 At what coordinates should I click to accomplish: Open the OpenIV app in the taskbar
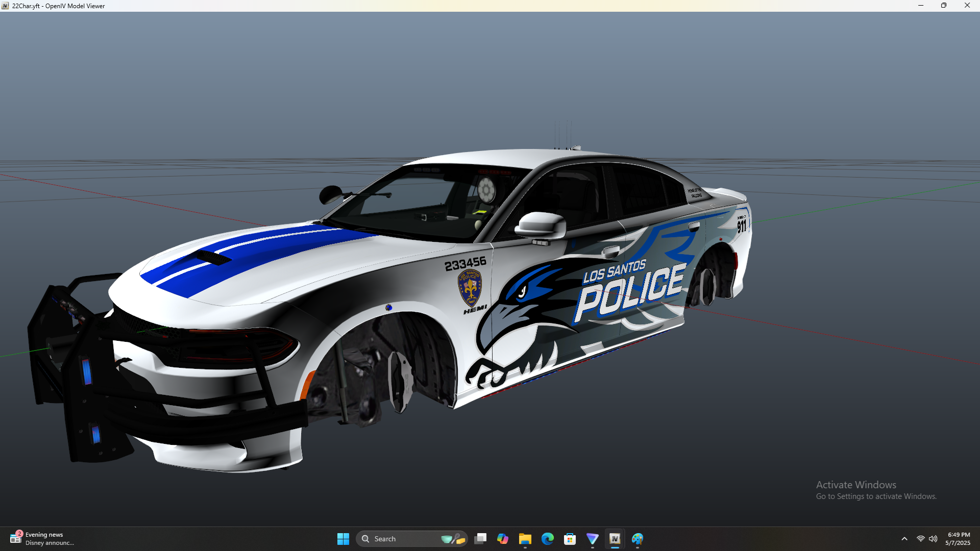[x=615, y=539]
